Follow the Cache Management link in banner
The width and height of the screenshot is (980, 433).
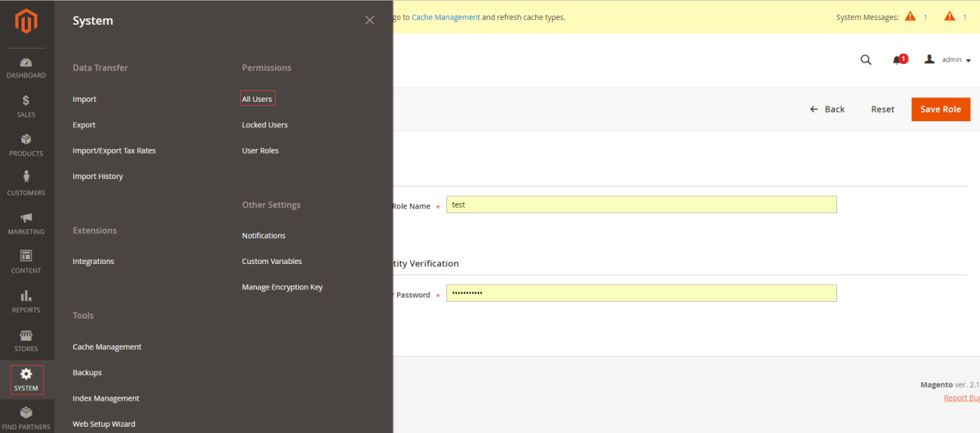click(446, 17)
